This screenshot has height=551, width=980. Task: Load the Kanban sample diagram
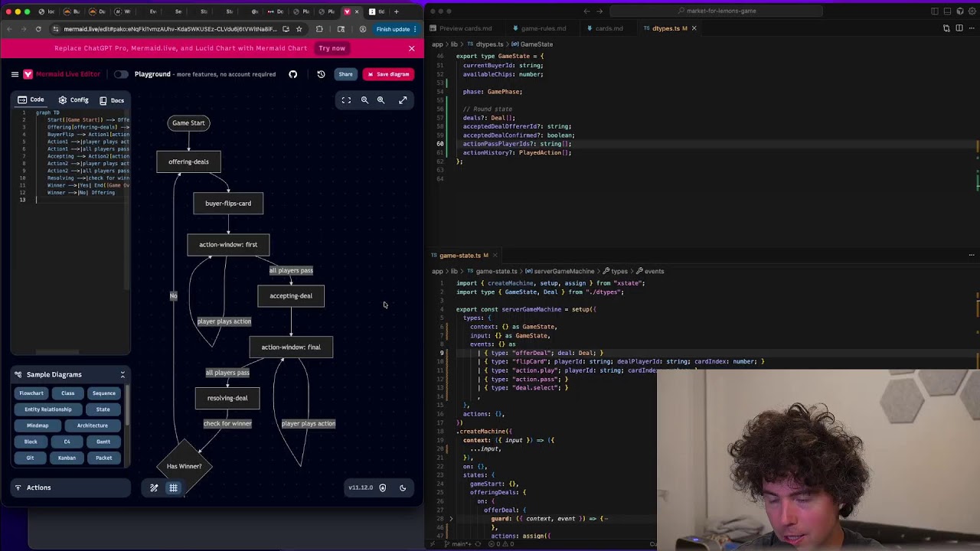[67, 458]
